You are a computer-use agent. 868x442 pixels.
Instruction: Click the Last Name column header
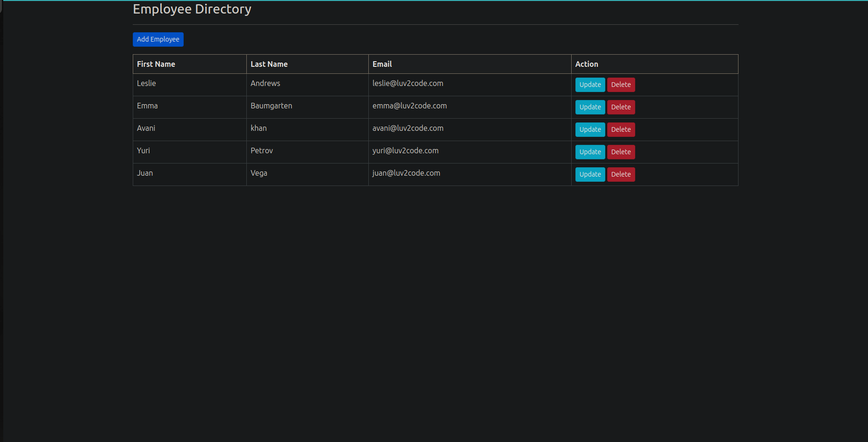[269, 64]
